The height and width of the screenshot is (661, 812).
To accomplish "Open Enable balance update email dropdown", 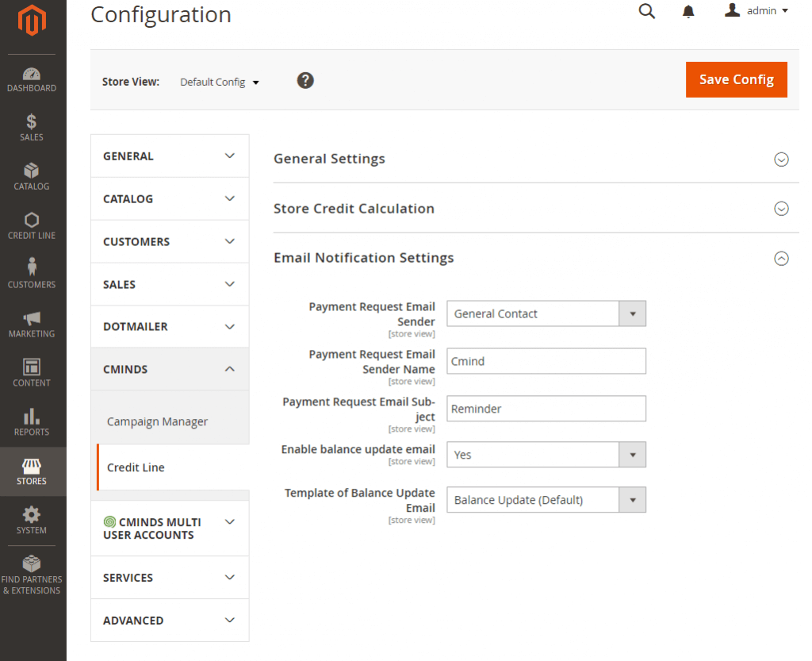I will click(546, 455).
